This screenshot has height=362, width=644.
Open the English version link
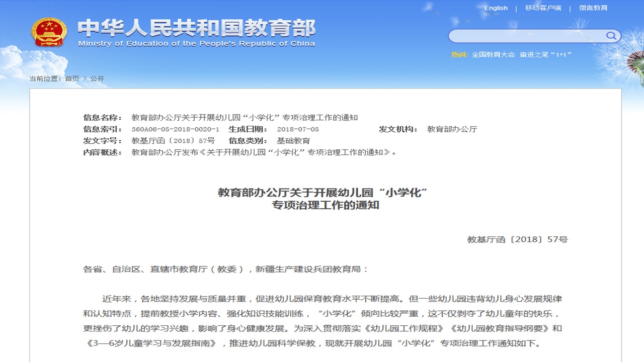point(496,8)
